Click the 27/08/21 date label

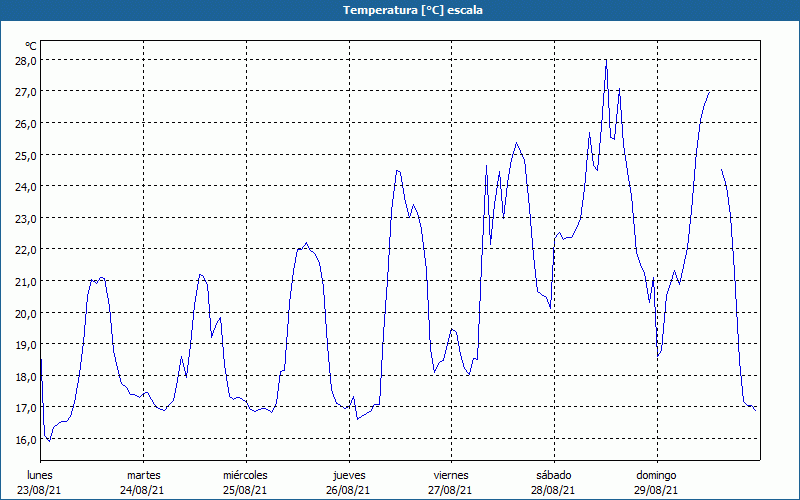coord(450,490)
